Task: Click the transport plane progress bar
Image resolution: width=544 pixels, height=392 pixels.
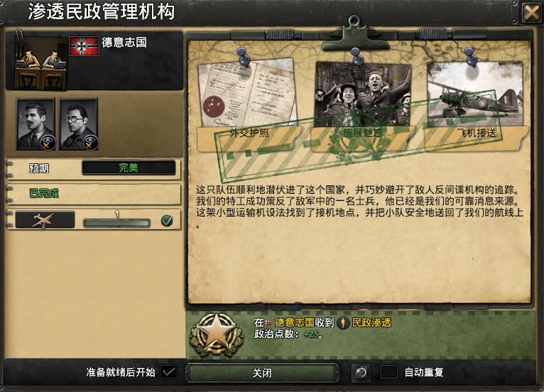Action: [117, 223]
